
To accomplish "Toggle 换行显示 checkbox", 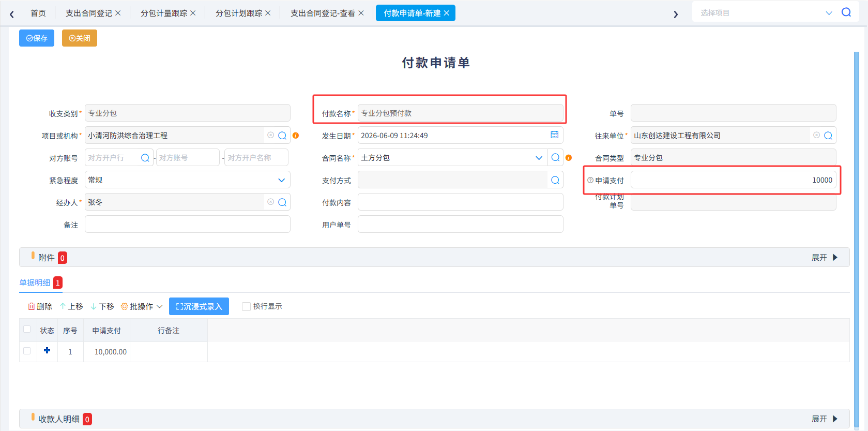I will pos(246,306).
